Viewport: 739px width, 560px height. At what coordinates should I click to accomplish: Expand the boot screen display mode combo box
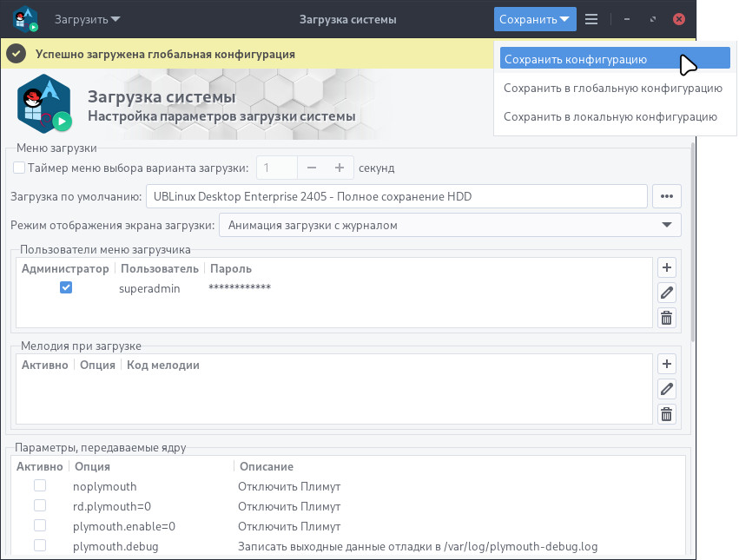tap(450, 226)
